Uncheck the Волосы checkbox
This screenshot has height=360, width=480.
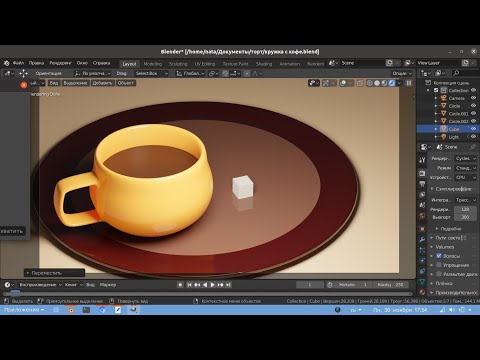[439, 256]
